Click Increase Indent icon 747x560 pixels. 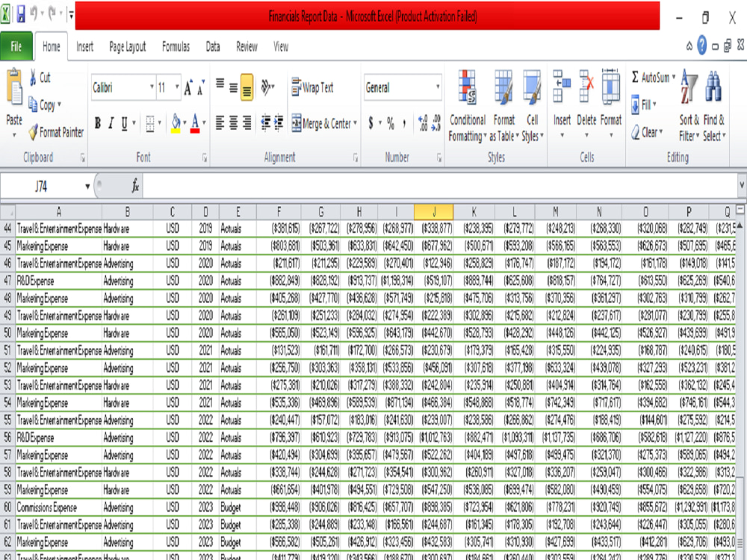(278, 123)
